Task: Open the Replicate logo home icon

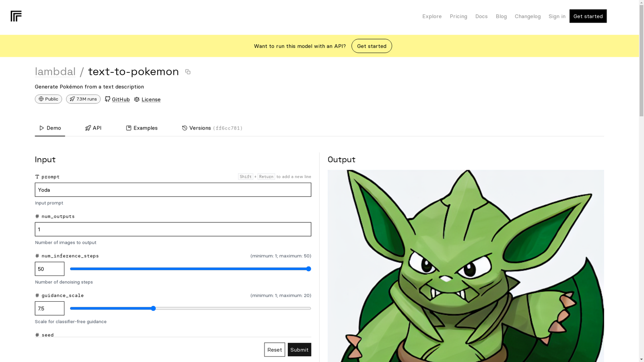Action: 16,16
